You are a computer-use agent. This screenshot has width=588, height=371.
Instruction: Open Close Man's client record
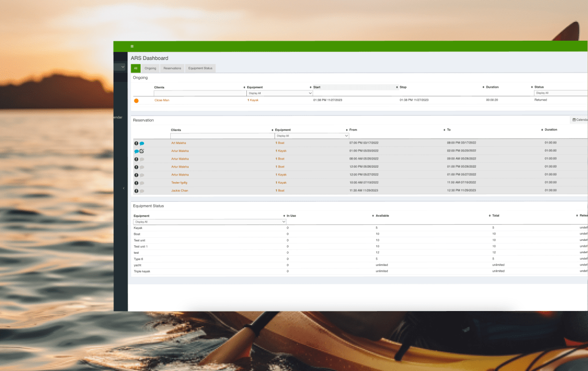click(161, 100)
